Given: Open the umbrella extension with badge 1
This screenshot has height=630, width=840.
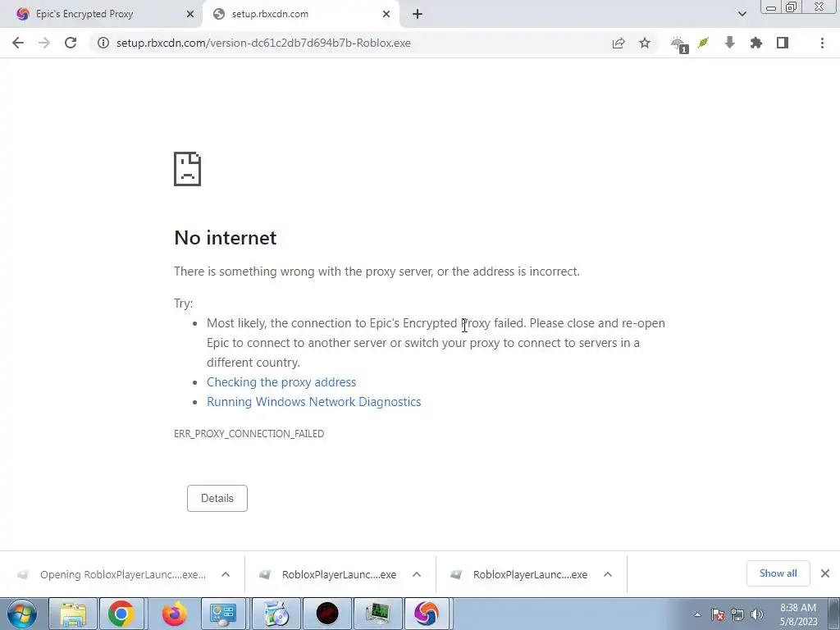Looking at the screenshot, I should coord(679,44).
